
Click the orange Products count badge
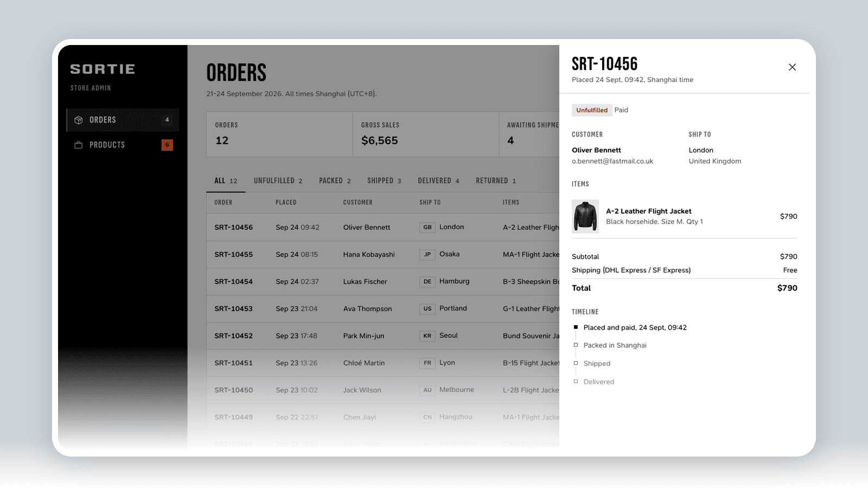pyautogui.click(x=167, y=145)
